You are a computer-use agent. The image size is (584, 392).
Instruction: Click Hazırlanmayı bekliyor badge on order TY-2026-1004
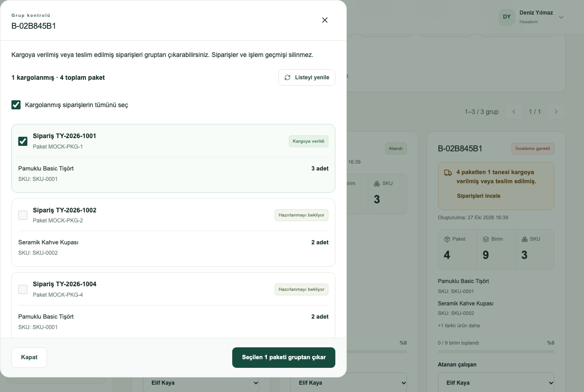coord(302,289)
